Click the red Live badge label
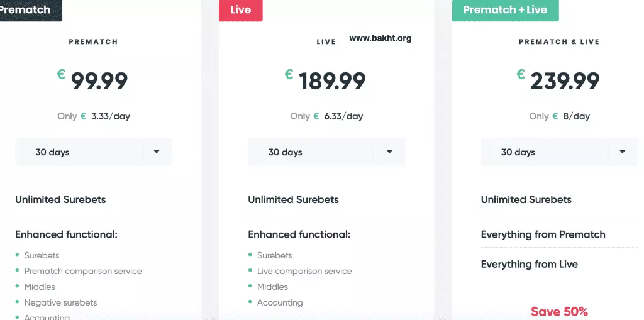Image resolution: width=644 pixels, height=320 pixels. [241, 10]
